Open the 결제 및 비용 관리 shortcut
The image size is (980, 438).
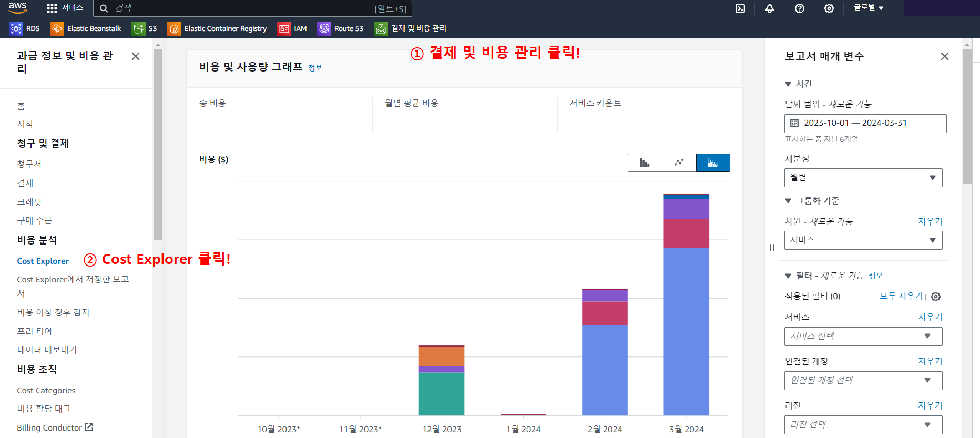coord(411,28)
